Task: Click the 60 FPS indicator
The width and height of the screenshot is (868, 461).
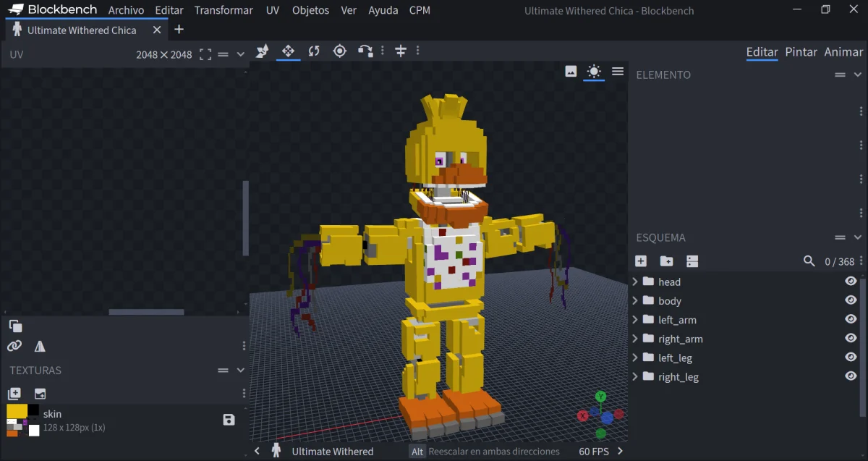Action: point(594,451)
